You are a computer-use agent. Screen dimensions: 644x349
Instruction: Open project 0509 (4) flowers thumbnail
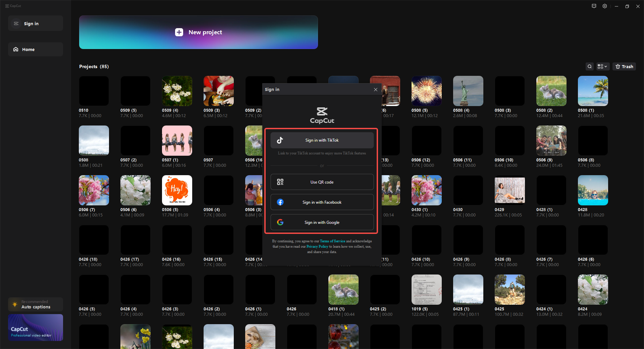click(177, 91)
